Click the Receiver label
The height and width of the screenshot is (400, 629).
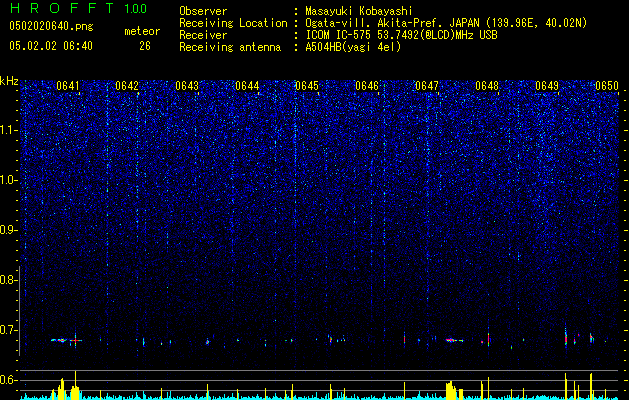203,36
